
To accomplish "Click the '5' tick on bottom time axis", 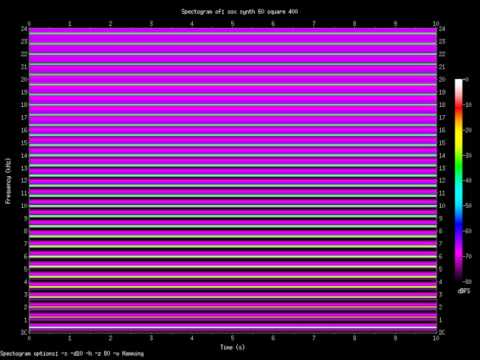I will 232,338.
